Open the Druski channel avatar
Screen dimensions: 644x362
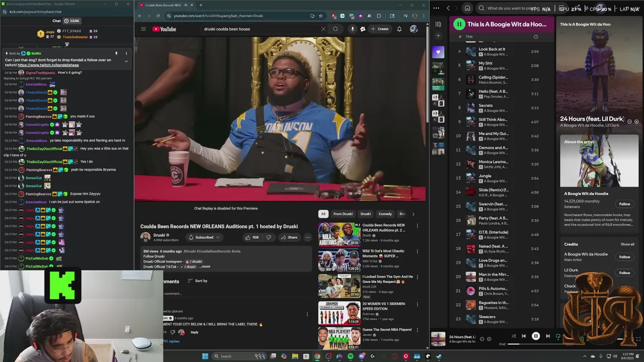pos(145,237)
